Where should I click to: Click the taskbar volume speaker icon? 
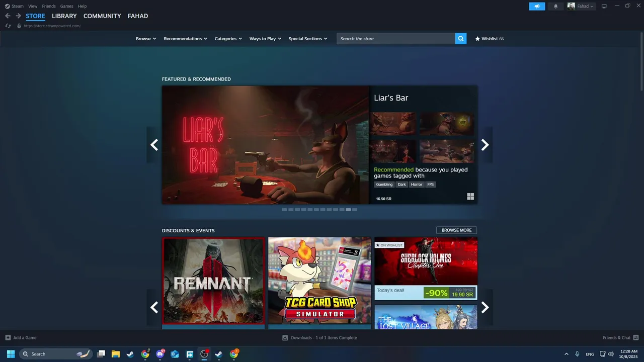click(611, 354)
